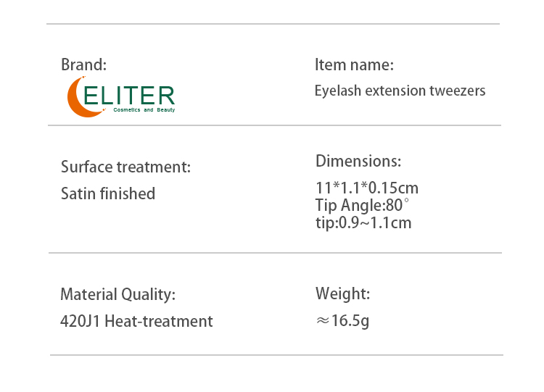Click the top horizontal divider line
The height and width of the screenshot is (392, 544).
tap(273, 24)
